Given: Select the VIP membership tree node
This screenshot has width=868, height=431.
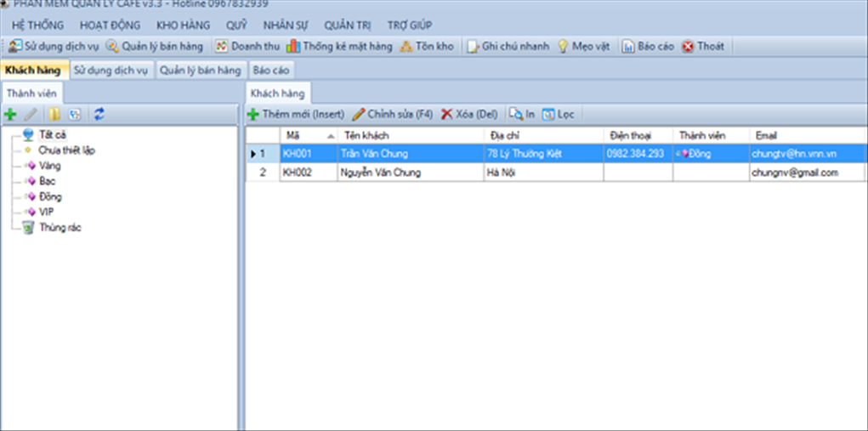Looking at the screenshot, I should 46,212.
